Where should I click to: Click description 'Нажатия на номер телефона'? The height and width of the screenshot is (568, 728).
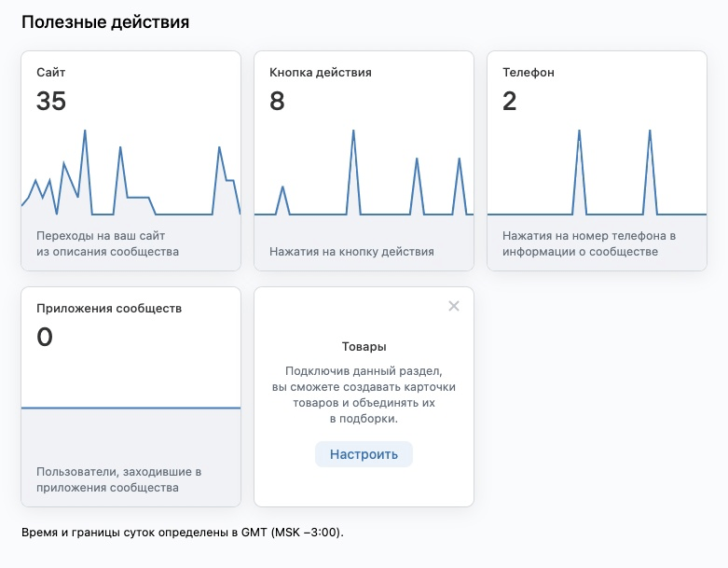point(589,243)
